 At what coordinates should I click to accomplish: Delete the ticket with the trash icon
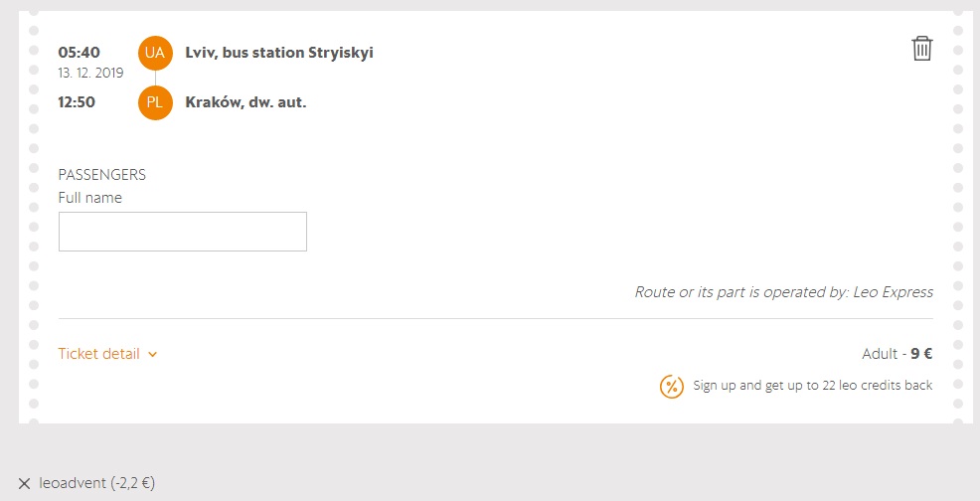[922, 49]
